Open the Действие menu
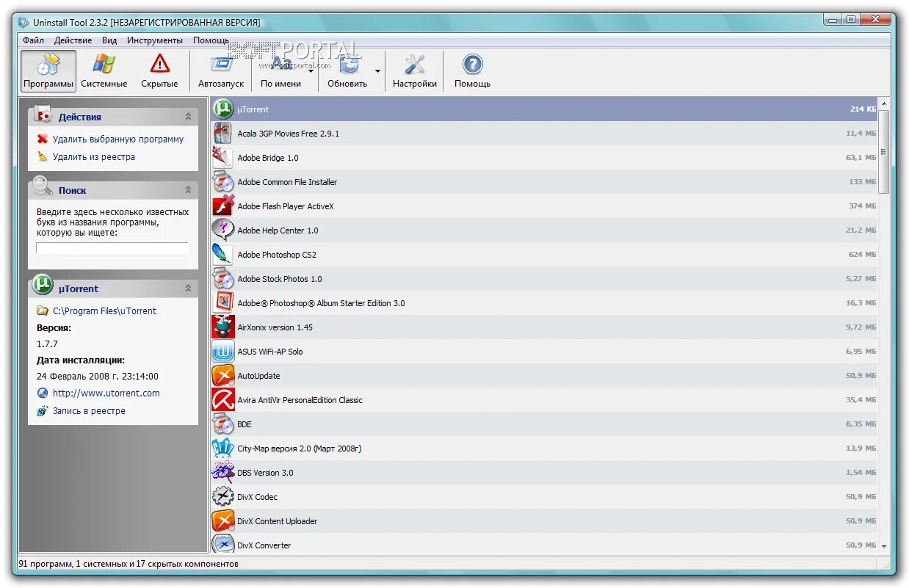This screenshot has width=909, height=588. 73,40
